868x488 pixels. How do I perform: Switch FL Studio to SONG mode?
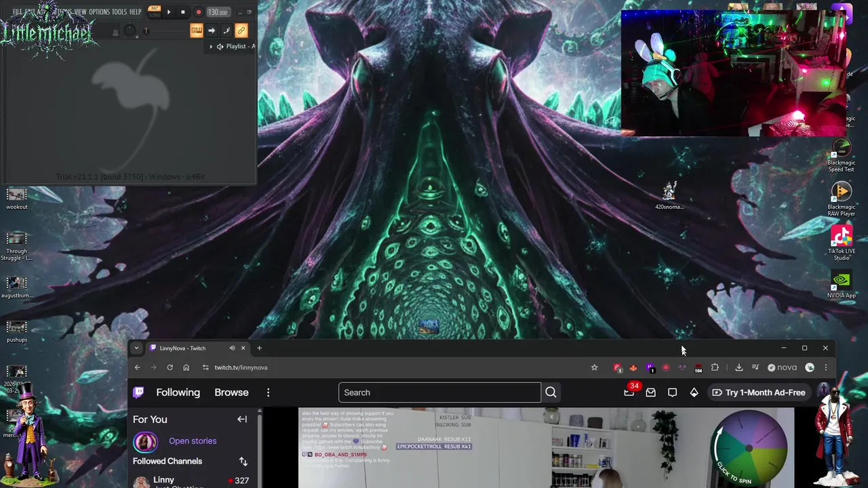click(x=155, y=16)
